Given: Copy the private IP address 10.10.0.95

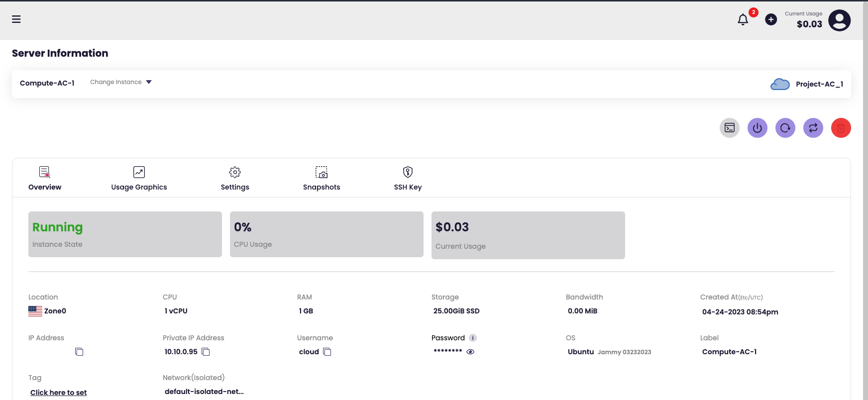Looking at the screenshot, I should (x=206, y=352).
